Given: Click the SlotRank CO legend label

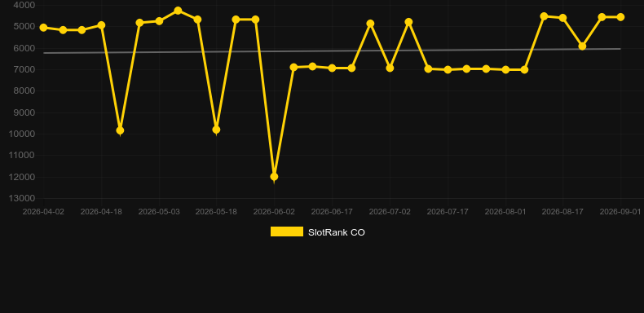Looking at the screenshot, I should click(x=337, y=232).
